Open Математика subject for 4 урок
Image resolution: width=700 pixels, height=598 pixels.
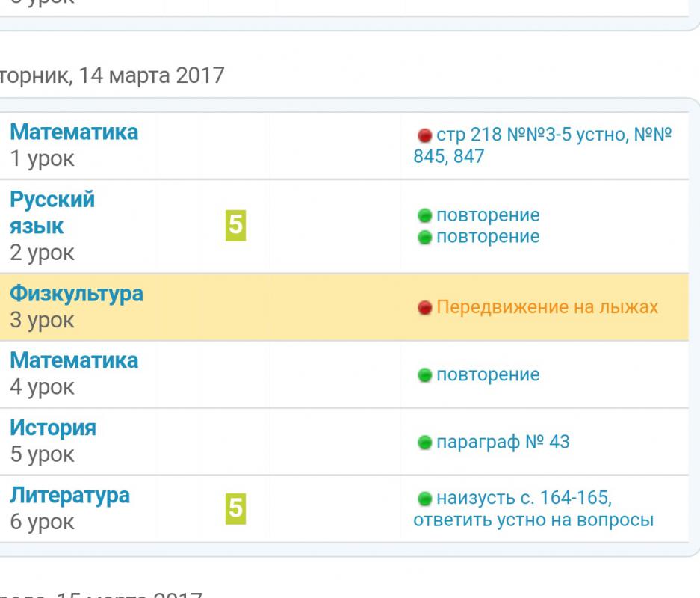coord(73,360)
